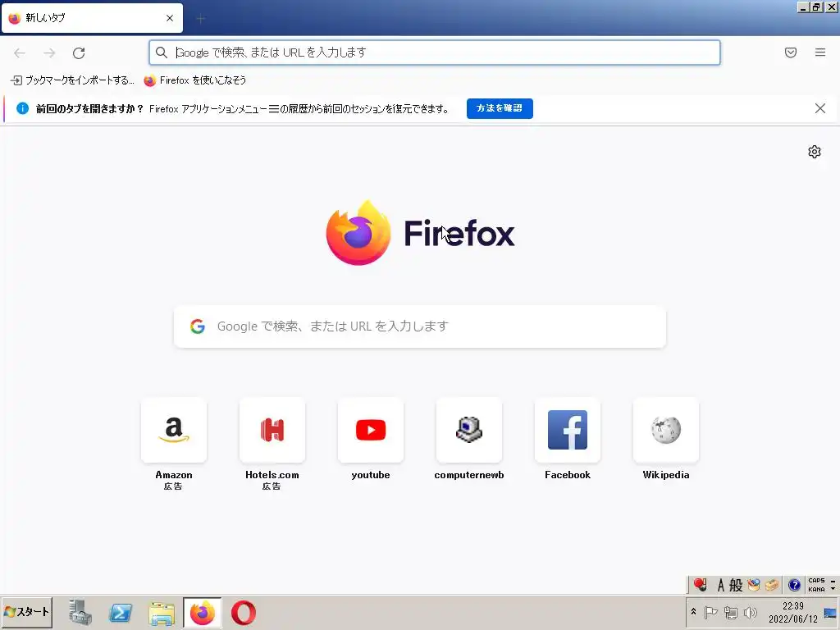Image resolution: width=840 pixels, height=630 pixels.
Task: Toggle KANA lock in the language bar
Action: coord(816,589)
